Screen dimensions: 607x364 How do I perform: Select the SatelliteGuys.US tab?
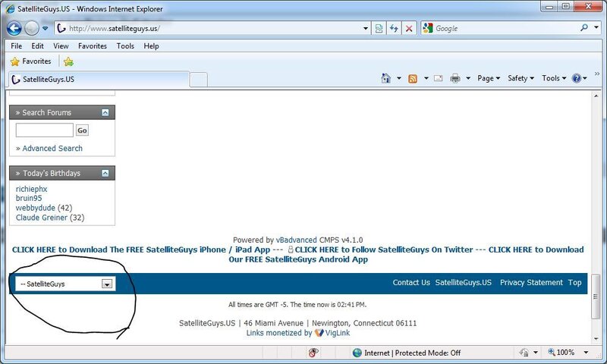[99, 80]
